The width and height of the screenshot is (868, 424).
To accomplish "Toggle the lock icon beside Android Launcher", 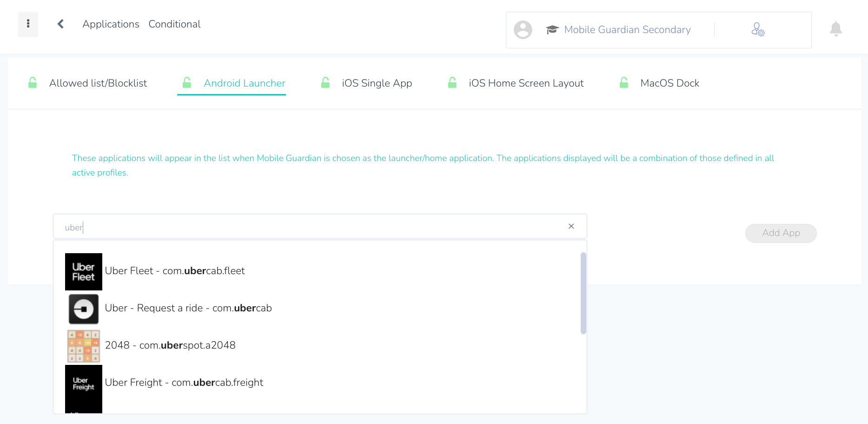I will 187,83.
